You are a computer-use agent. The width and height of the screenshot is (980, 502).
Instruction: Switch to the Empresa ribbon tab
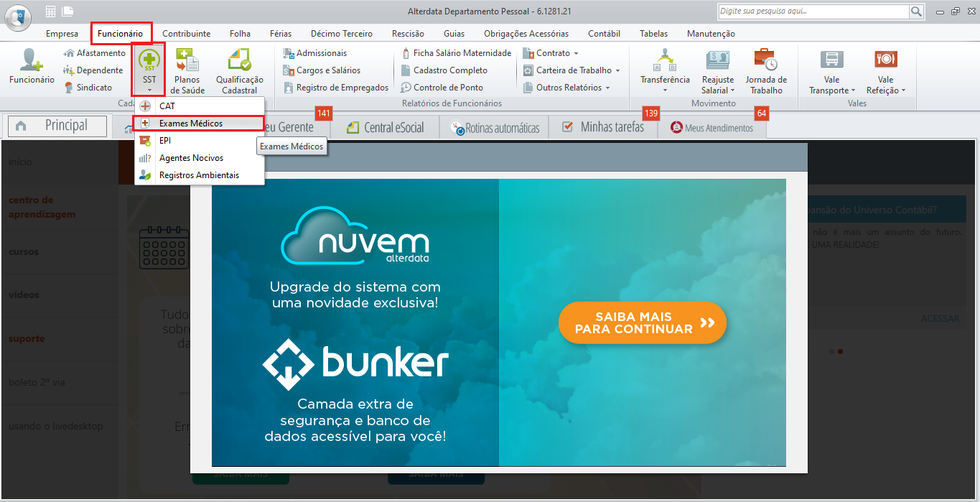coord(62,34)
